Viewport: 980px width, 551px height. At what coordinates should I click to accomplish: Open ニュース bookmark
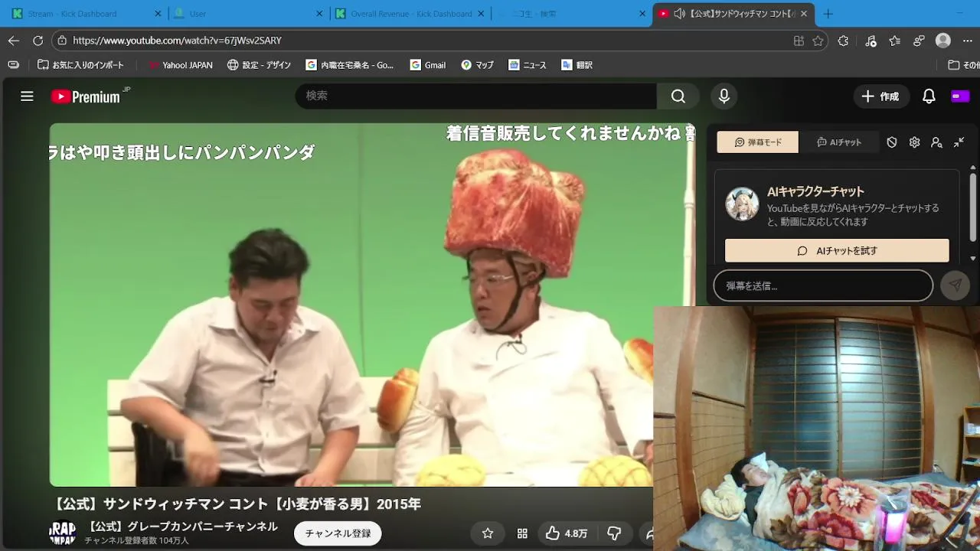(x=528, y=65)
